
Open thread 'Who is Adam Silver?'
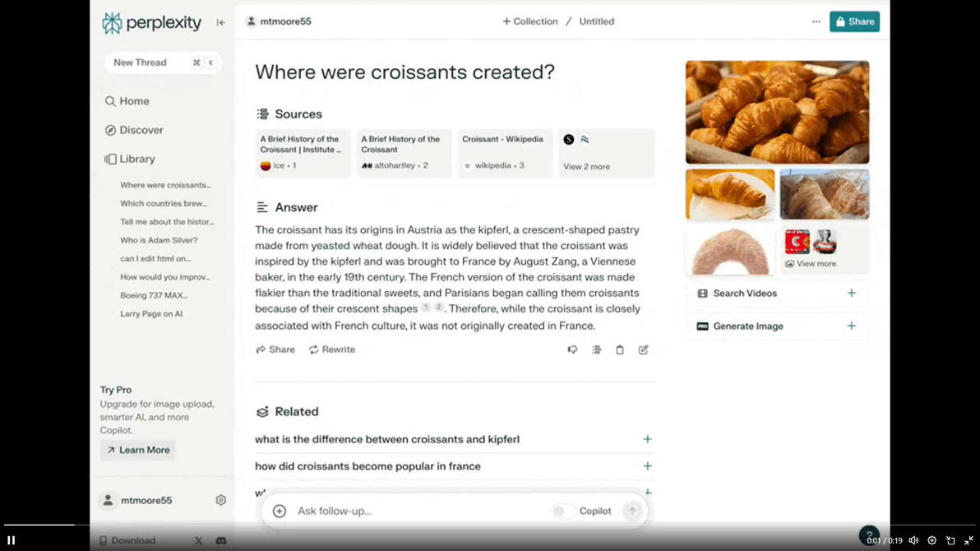(159, 240)
